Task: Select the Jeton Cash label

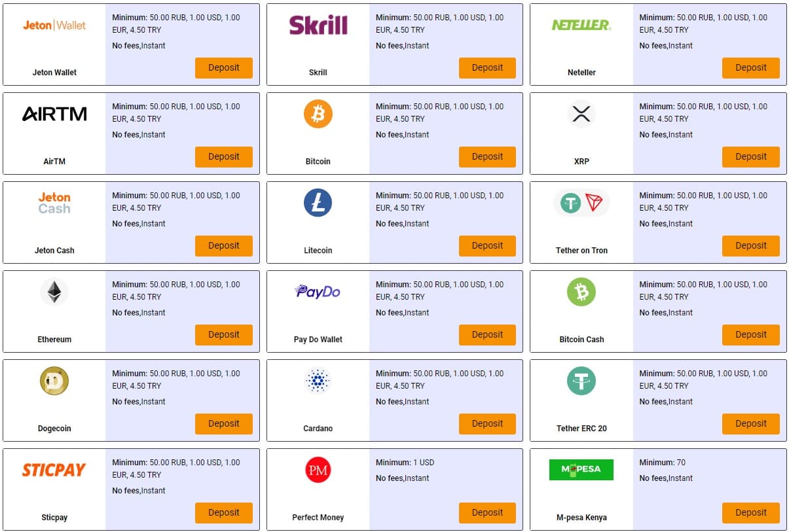Action: [x=54, y=251]
